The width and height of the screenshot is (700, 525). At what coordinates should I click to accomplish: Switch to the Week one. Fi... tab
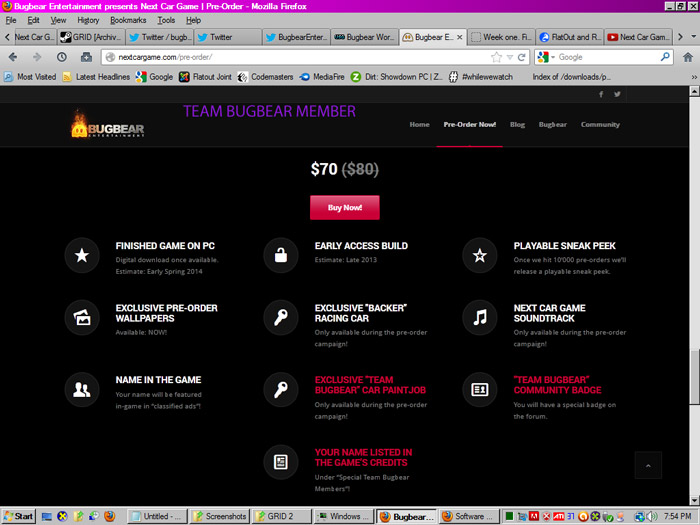point(501,37)
